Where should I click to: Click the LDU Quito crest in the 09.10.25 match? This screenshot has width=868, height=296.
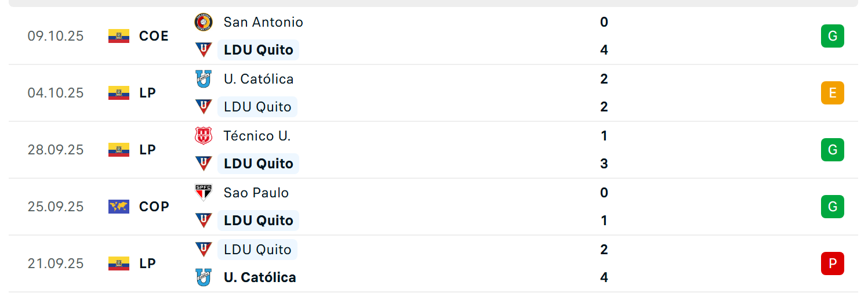204,50
